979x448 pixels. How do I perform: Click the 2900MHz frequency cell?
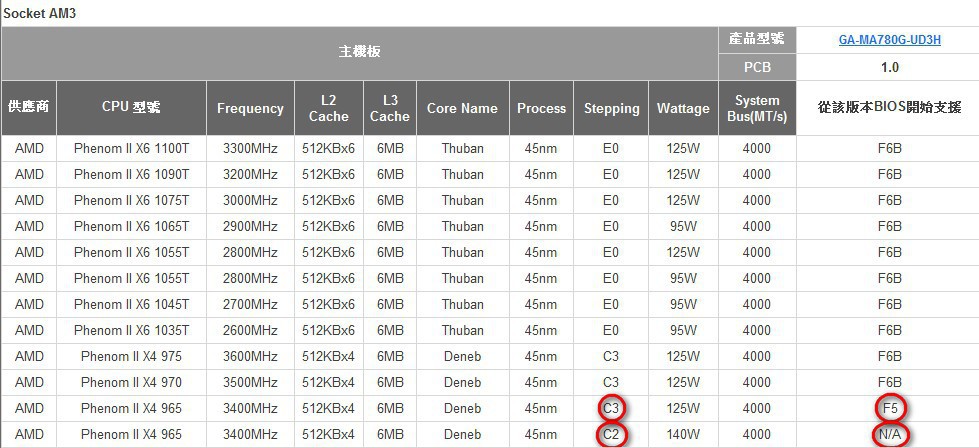coord(250,226)
